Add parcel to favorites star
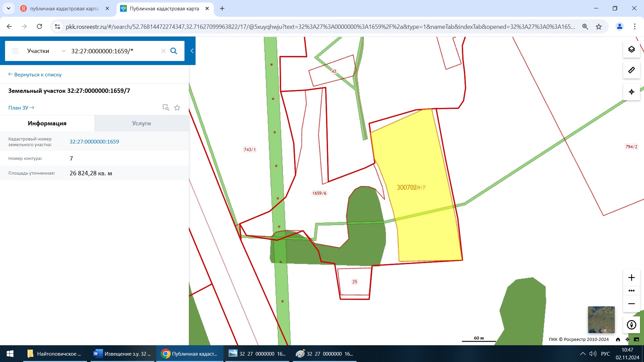Viewport: 644px width, 362px height. pyautogui.click(x=177, y=108)
